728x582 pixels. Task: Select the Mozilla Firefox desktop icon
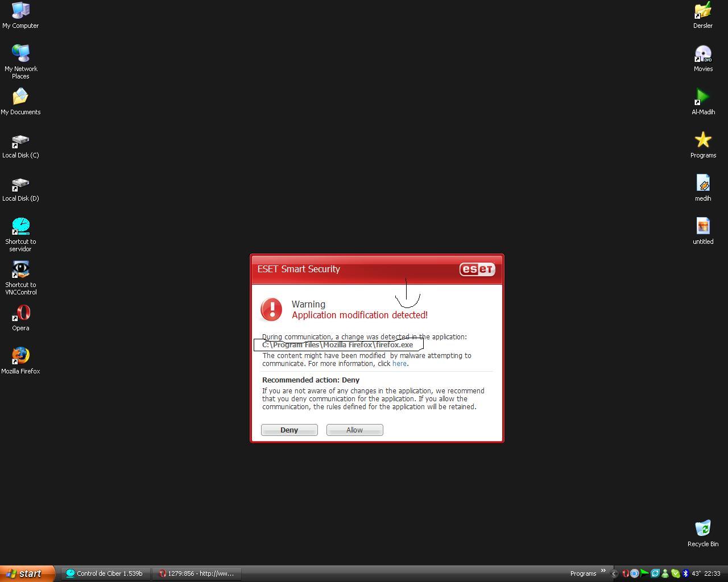[20, 361]
